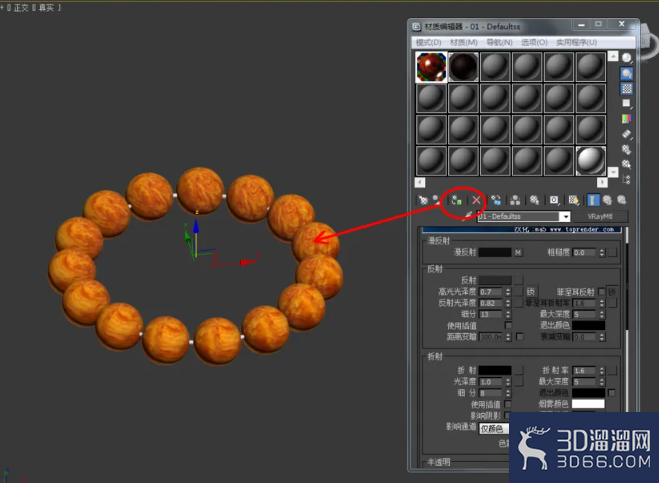Open Material/Map Navigator icon
Image resolution: width=659 pixels, height=483 pixels.
click(627, 179)
